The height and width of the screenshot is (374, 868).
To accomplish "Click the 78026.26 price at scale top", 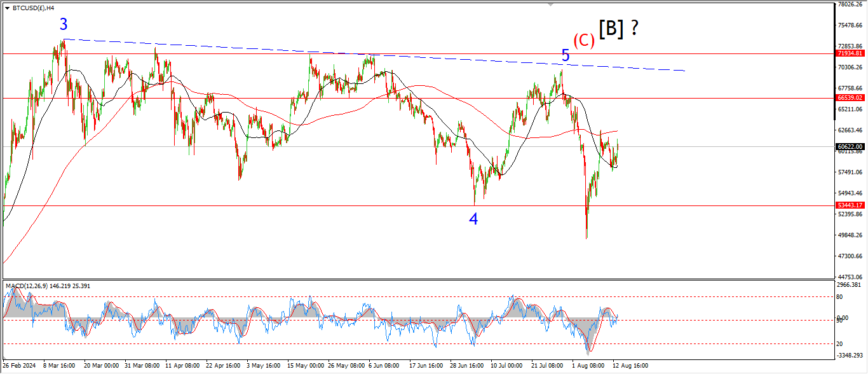I will pyautogui.click(x=850, y=4).
